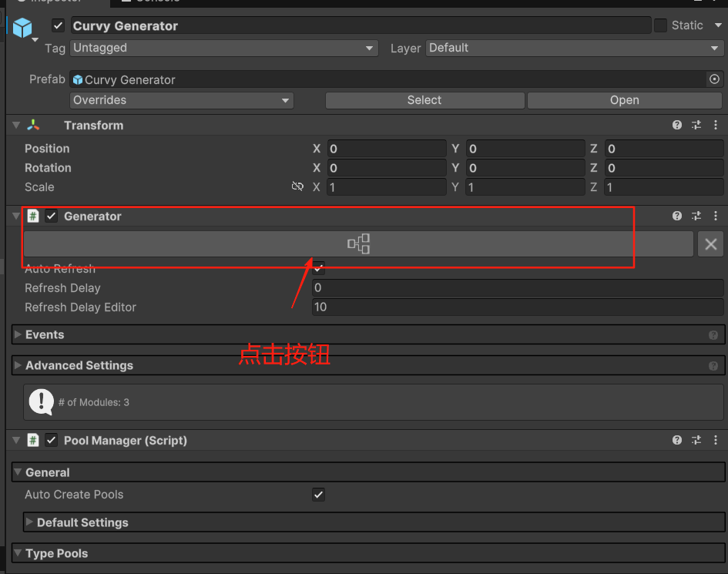Collapse the General section
The width and height of the screenshot is (728, 574).
click(18, 472)
